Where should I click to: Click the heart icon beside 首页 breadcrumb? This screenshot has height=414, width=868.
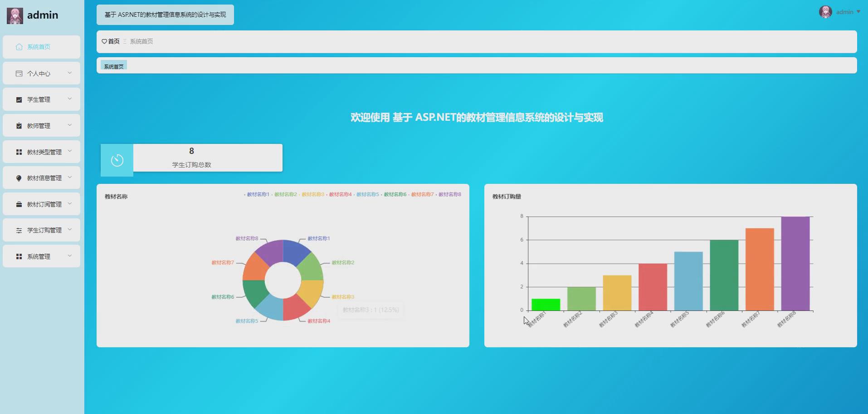104,41
